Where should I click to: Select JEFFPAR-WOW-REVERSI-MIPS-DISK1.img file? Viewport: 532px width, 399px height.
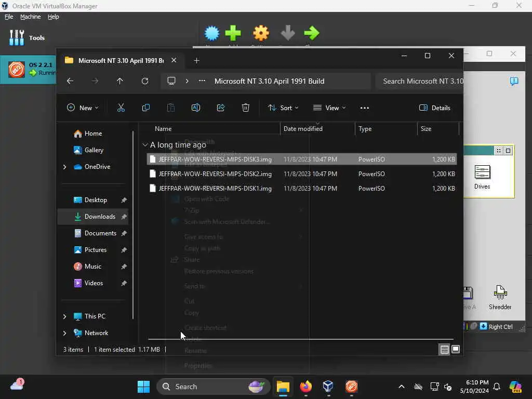point(302,188)
